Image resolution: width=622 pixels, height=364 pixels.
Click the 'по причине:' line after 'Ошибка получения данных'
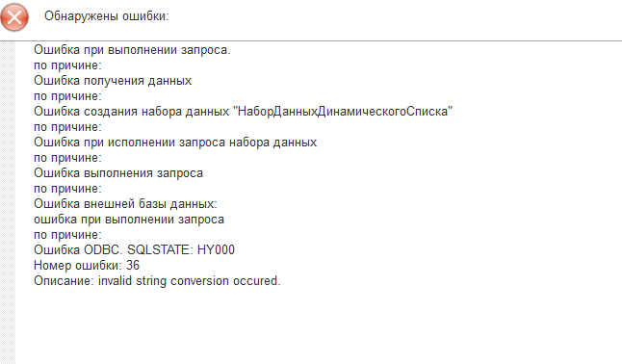pos(67,96)
